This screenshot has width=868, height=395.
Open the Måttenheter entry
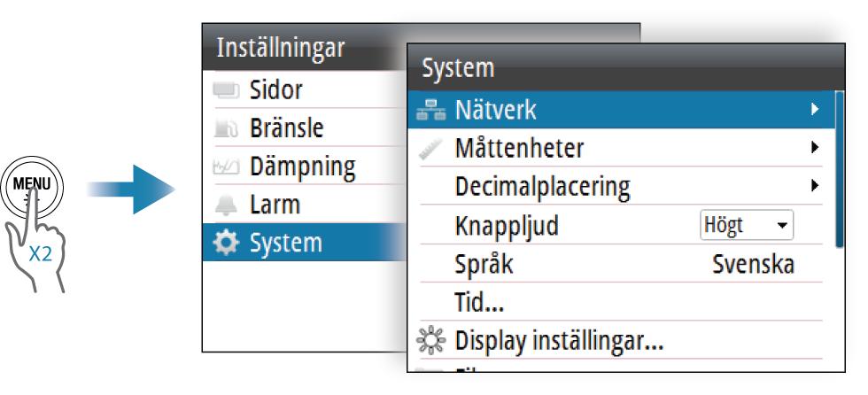tap(621, 148)
